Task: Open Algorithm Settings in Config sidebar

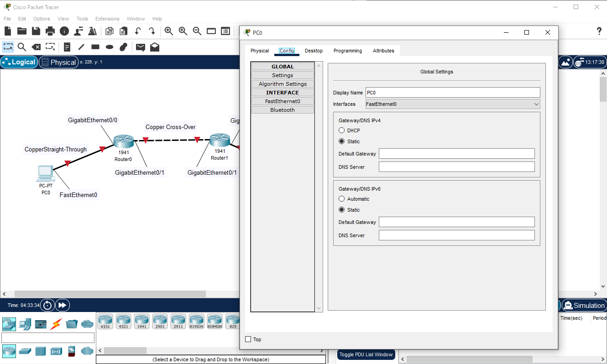Action: tap(283, 84)
